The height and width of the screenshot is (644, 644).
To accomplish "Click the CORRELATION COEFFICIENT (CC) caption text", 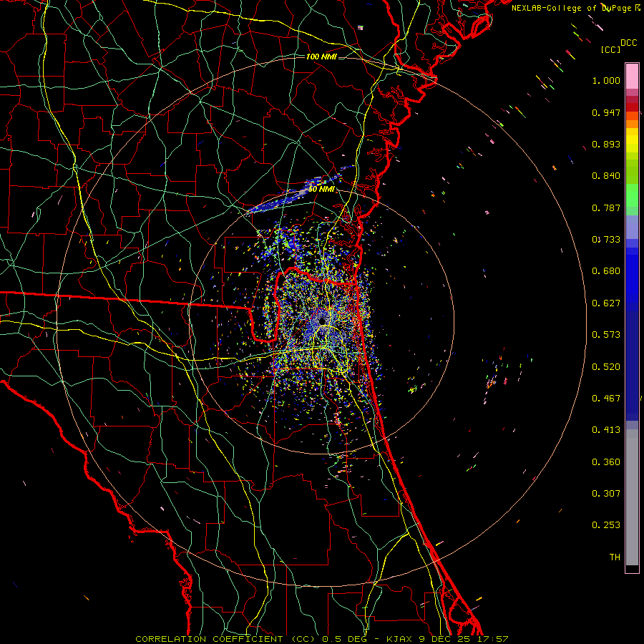I will point(225,639).
